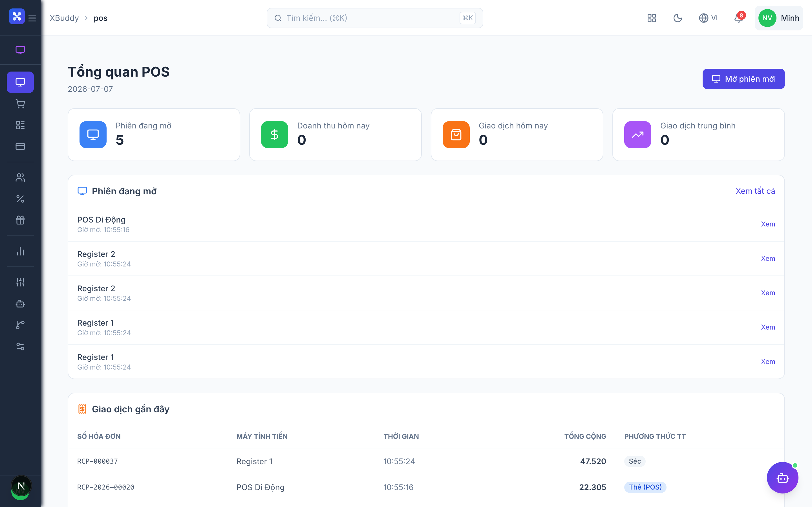Open the shopping cart sidebar icon
Screen dimensions: 812x507
[20, 104]
